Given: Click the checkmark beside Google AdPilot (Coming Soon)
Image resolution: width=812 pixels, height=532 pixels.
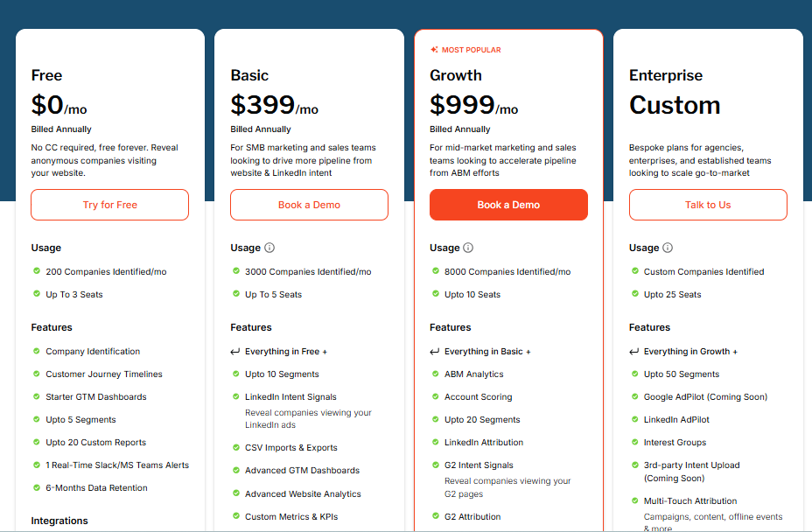Looking at the screenshot, I should [635, 396].
